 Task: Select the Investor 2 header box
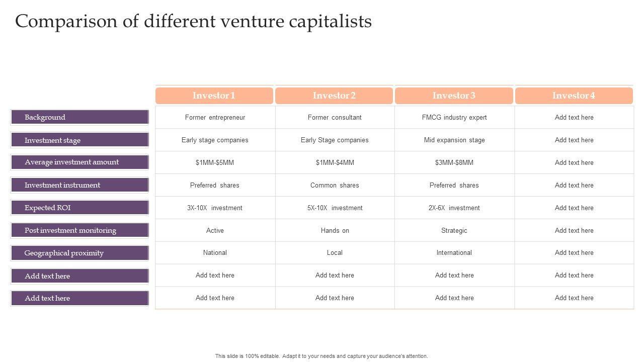pos(334,96)
